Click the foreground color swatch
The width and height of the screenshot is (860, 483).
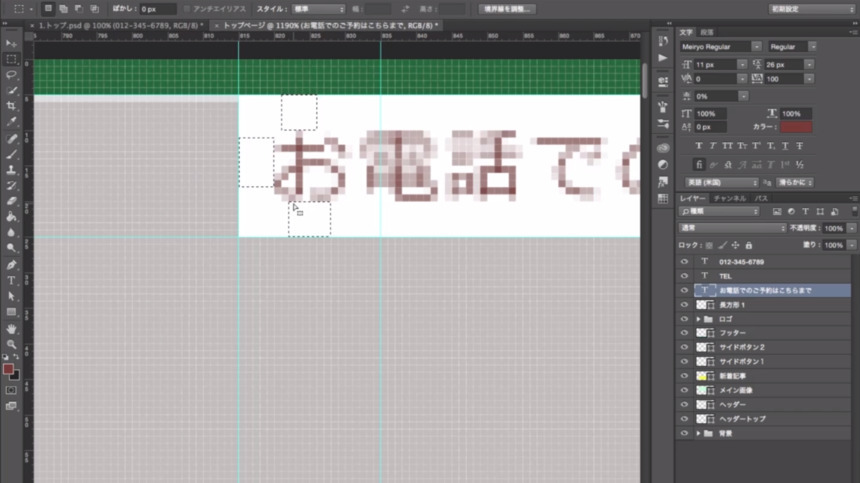(x=8, y=370)
